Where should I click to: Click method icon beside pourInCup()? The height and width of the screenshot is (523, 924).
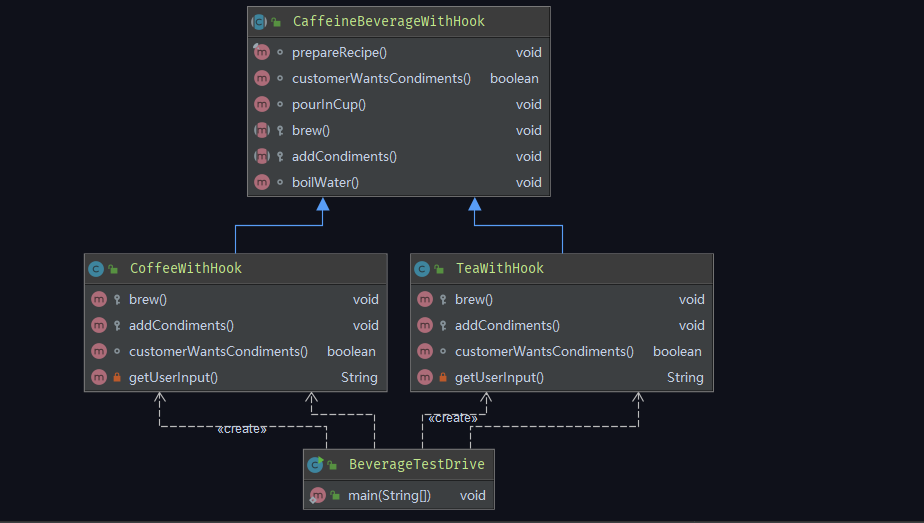click(262, 104)
